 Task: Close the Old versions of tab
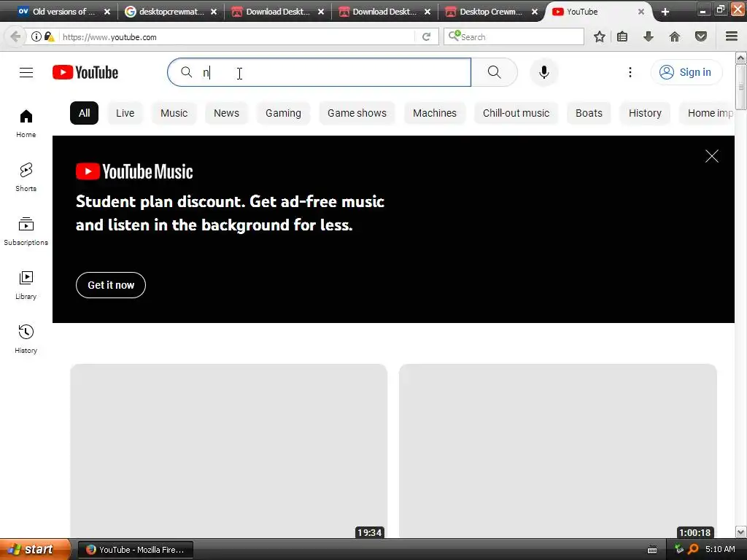click(107, 12)
